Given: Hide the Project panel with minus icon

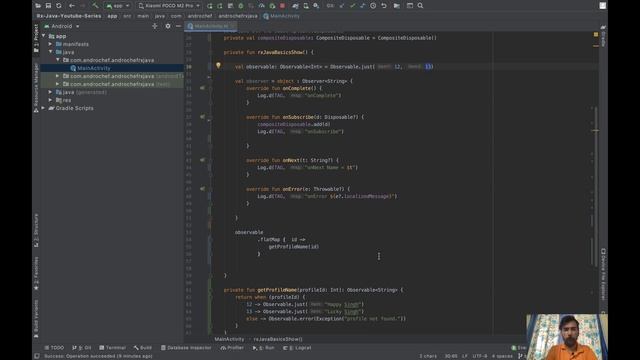Looking at the screenshot, I should 178,26.
